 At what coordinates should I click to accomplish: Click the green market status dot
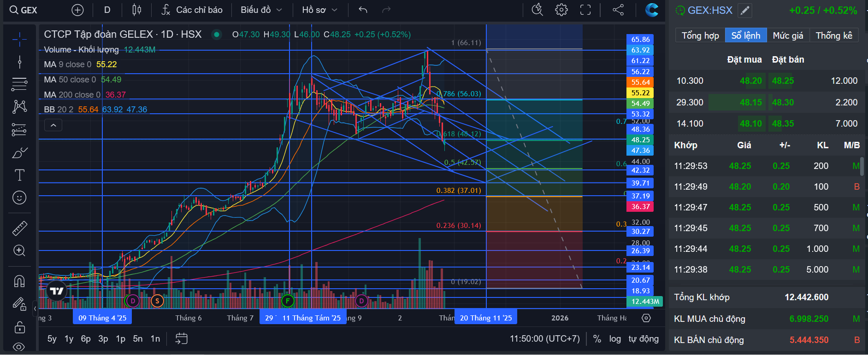click(x=216, y=34)
